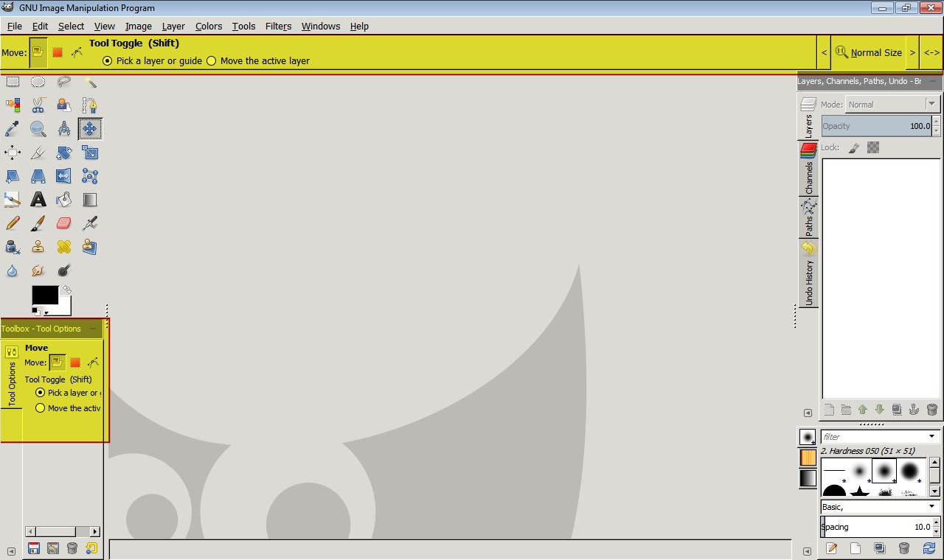Swap foreground and background colors
Screen dimensions: 944x560
[66, 290]
